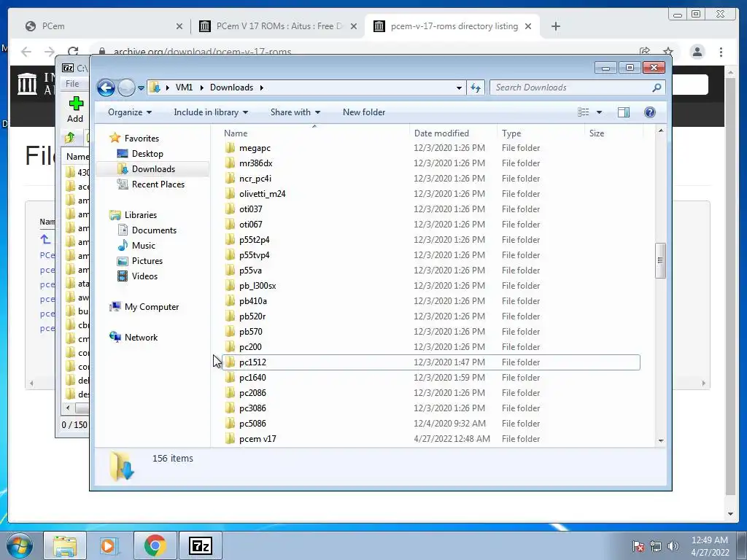The height and width of the screenshot is (560, 747).
Task: Change the view with the view icon
Action: [x=583, y=112]
